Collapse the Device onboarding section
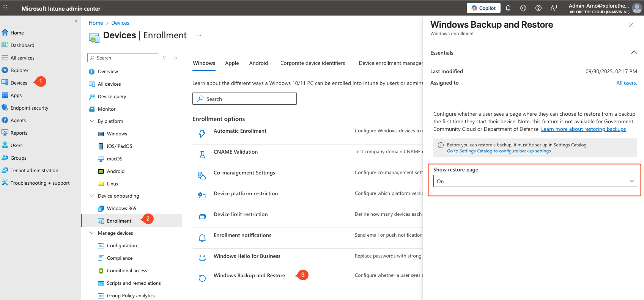Screen dimensions: 644x300 click(x=92, y=196)
